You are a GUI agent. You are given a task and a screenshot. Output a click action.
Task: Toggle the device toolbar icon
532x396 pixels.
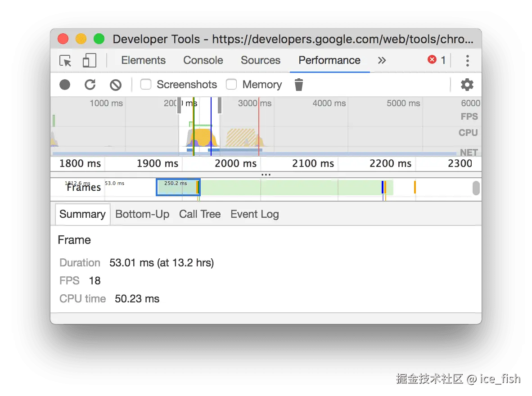90,61
